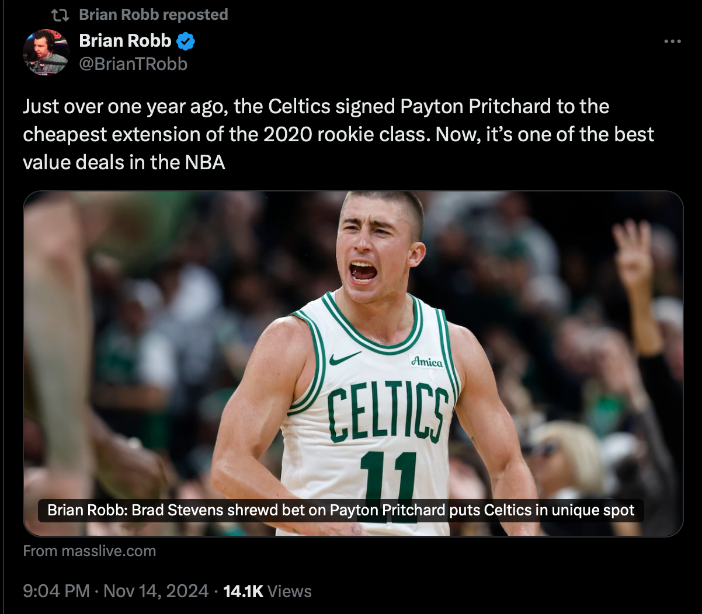702x614 pixels.
Task: Click the 9:04 PM timestamp
Action: tap(56, 591)
